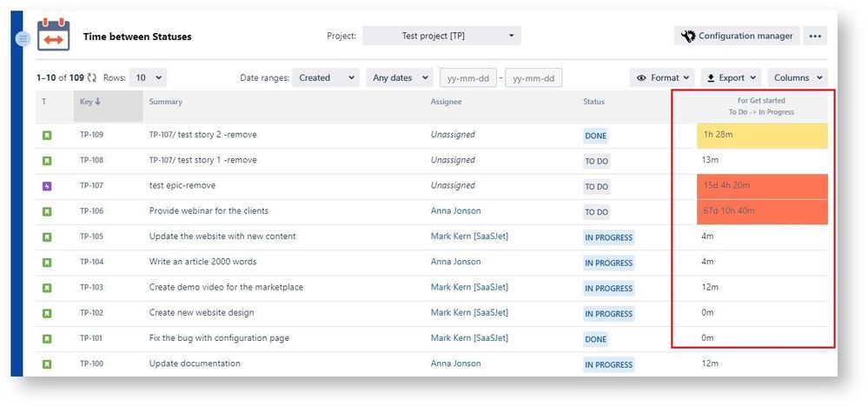Click the 13m time value for TP-108
This screenshot has height=407, width=868.
710,160
